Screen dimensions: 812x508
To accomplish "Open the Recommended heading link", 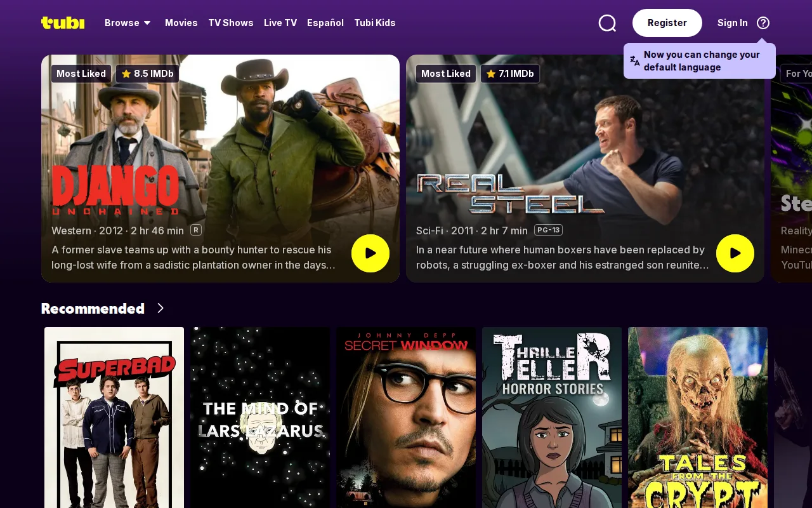I will 93,308.
